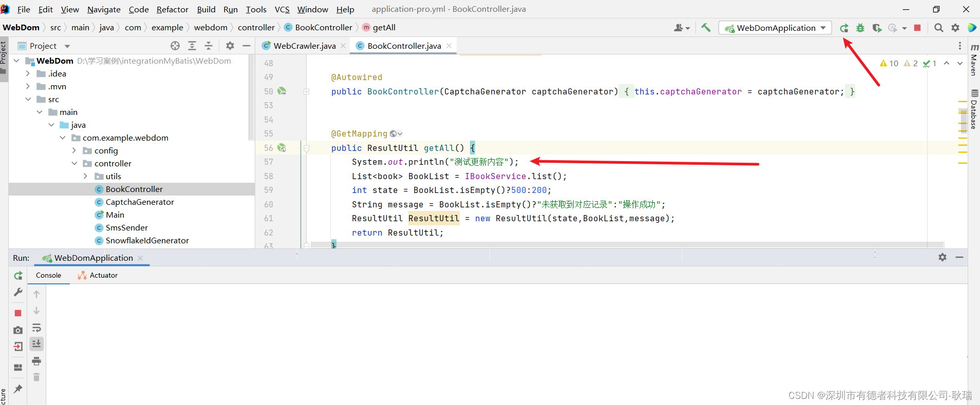Viewport: 980px width, 405px height.
Task: Expand all items in Project panel
Action: pos(192,46)
